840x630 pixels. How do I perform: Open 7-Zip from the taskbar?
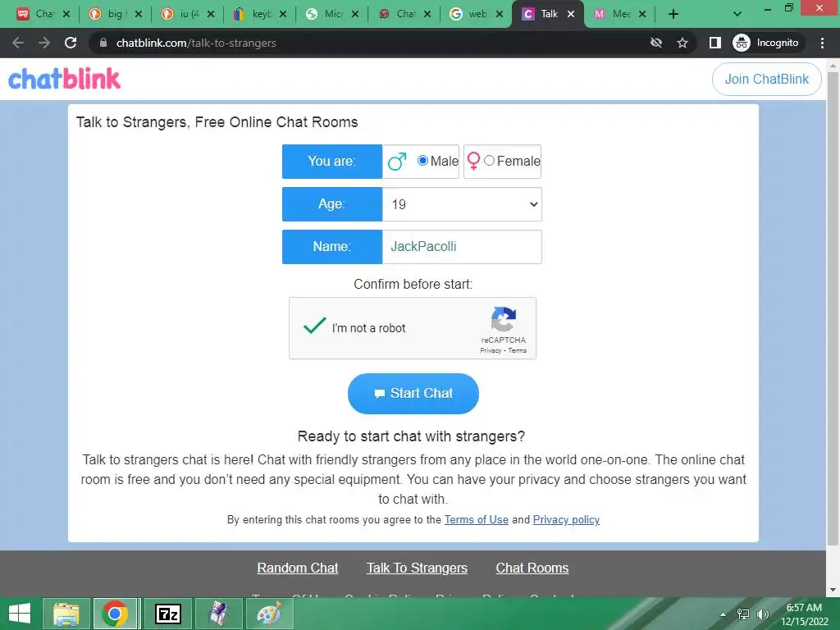click(x=168, y=614)
